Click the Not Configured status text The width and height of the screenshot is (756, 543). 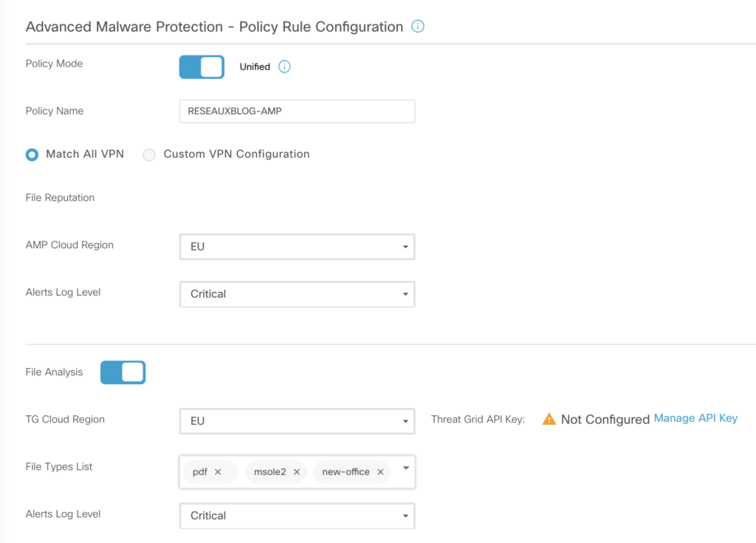(605, 419)
